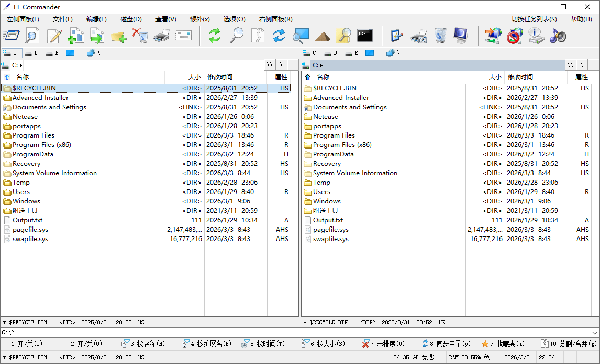Viewport: 600px width, 364px height.
Task: Select the new folder creation icon
Action: [118, 36]
